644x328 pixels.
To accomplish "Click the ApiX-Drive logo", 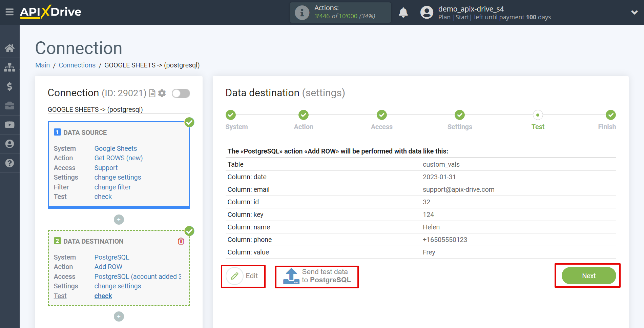I will [x=50, y=12].
